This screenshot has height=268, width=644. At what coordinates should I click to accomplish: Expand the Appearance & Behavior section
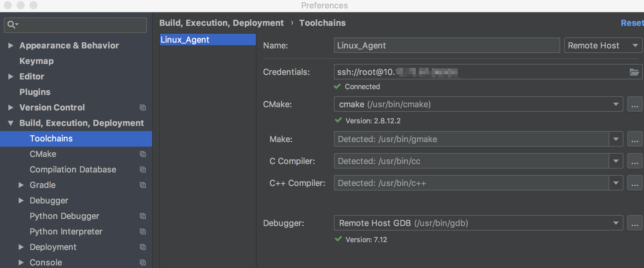pos(11,46)
